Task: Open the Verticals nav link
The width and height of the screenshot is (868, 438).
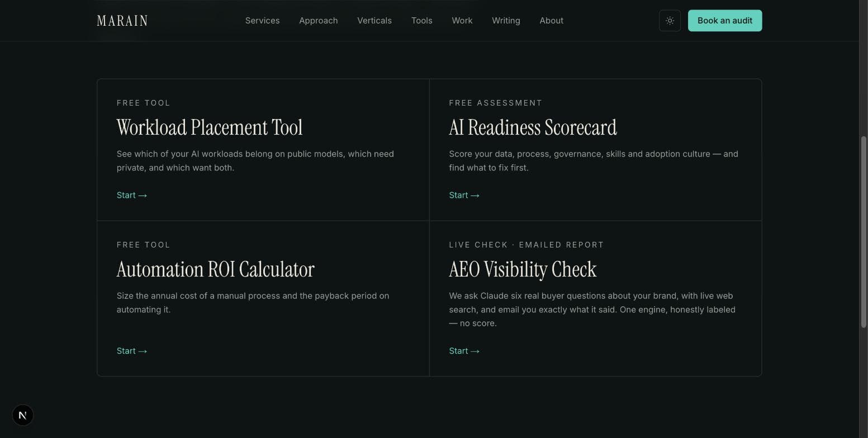Action: point(374,21)
